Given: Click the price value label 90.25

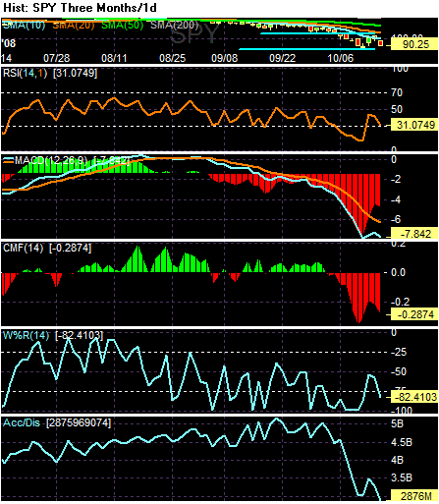Looking at the screenshot, I should click(415, 44).
